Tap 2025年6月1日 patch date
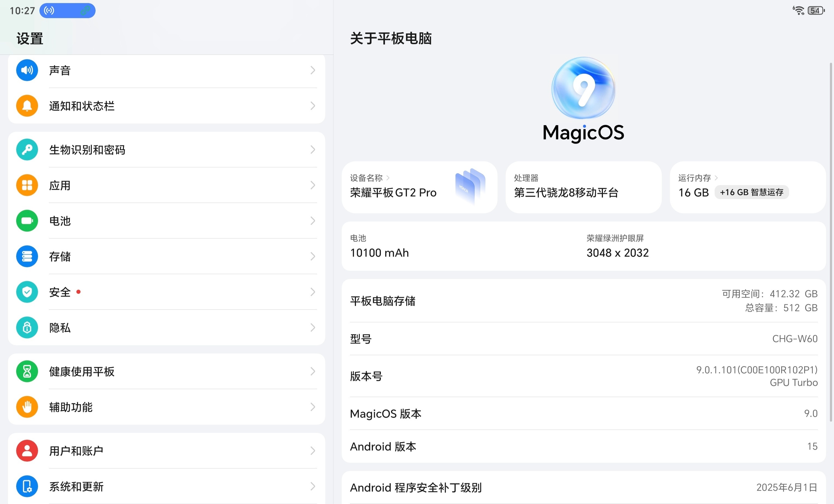834x504 pixels. (787, 487)
